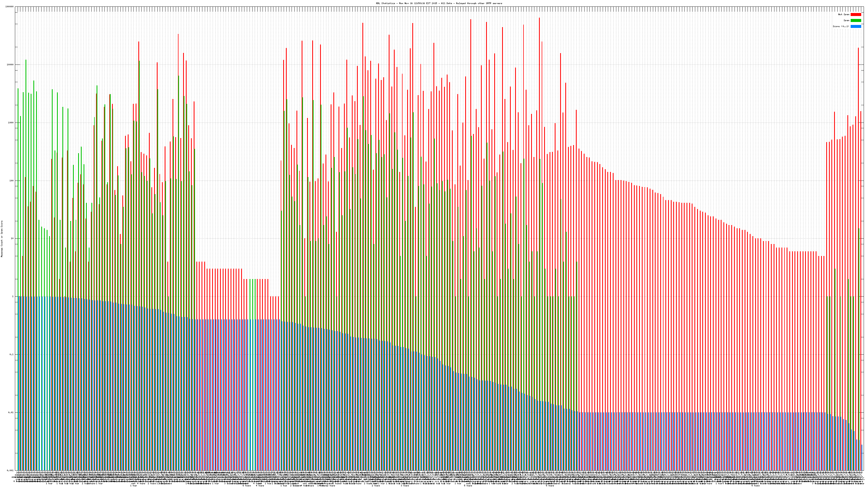Viewport: 868px width, 488px height.
Task: Click the last '5 hops' label on x-axis
Action: coord(755,486)
